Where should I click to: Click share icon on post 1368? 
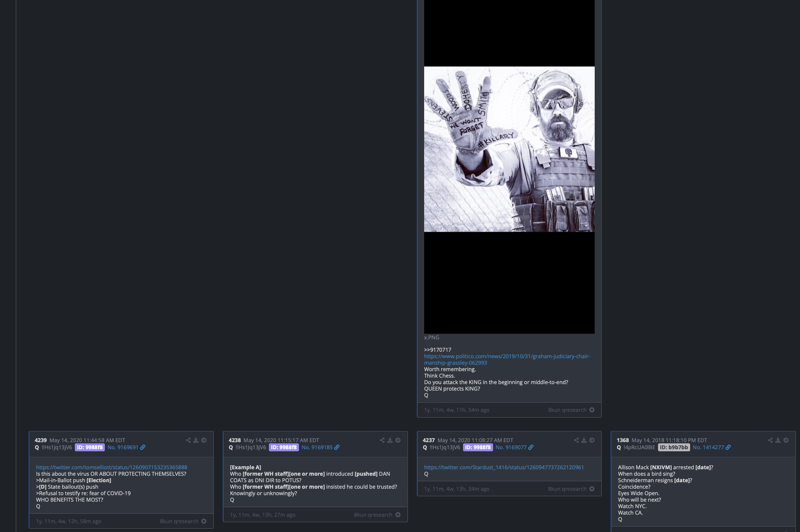point(771,440)
